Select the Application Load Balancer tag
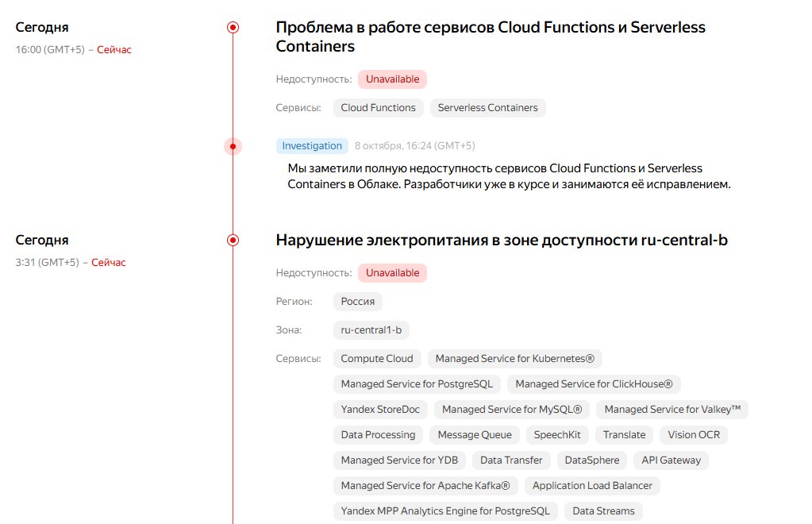This screenshot has height=524, width=812. [592, 485]
